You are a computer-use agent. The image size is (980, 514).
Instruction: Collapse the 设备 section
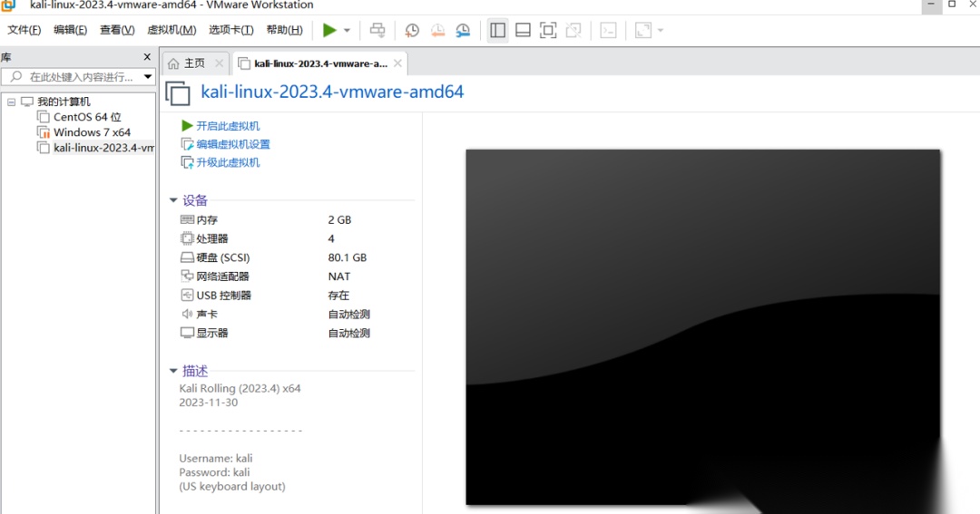(x=173, y=199)
